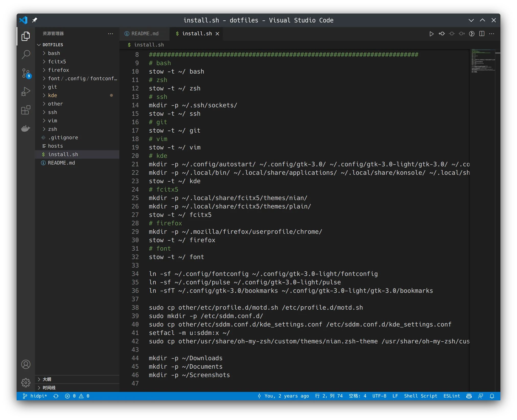Toggle the 时间线 timeline section

[49, 388]
